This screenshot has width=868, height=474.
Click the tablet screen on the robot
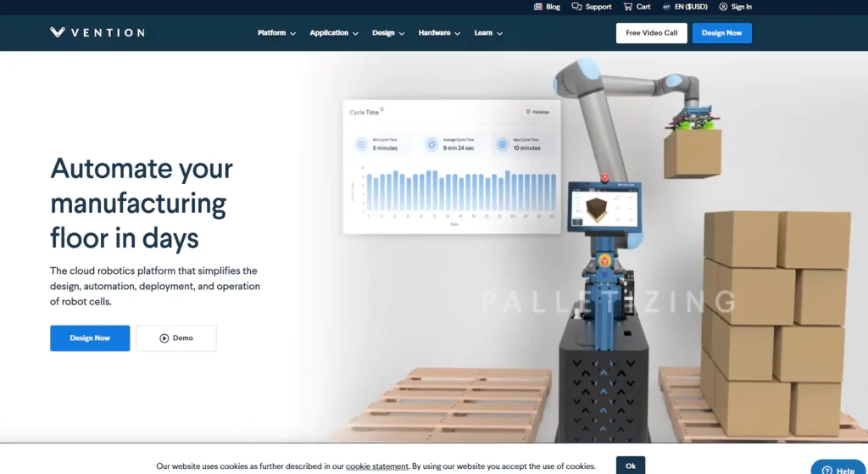[x=604, y=209]
